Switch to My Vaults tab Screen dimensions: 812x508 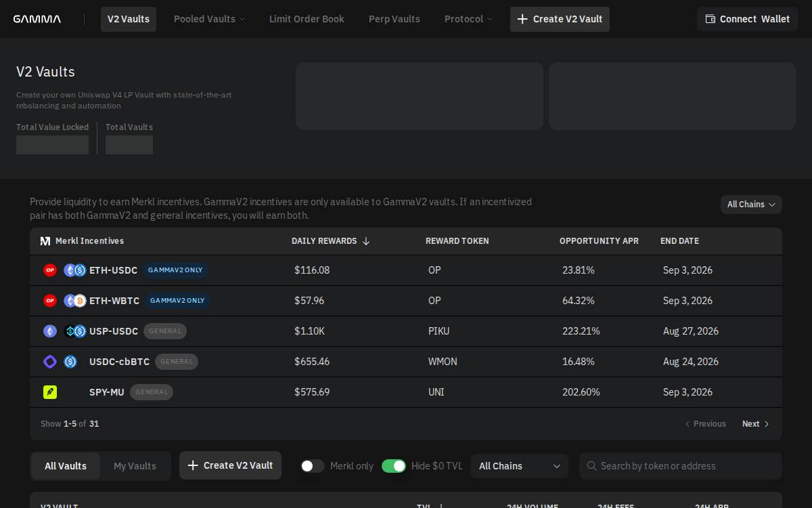(135, 466)
